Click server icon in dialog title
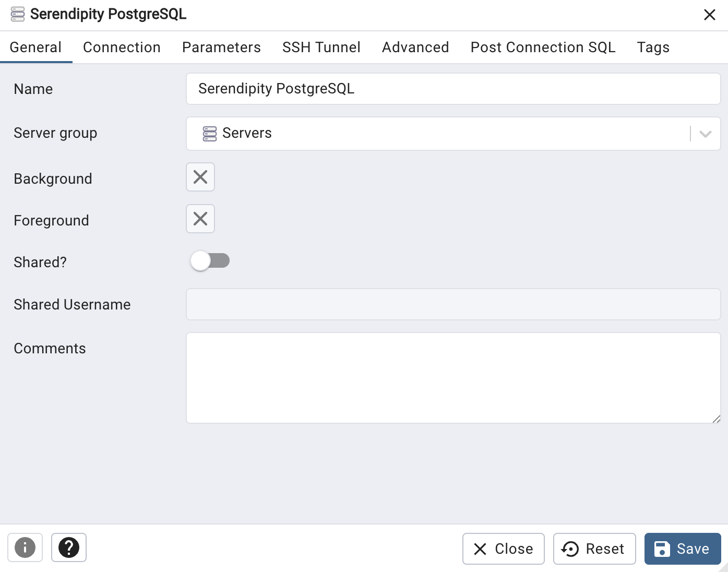 coord(18,14)
